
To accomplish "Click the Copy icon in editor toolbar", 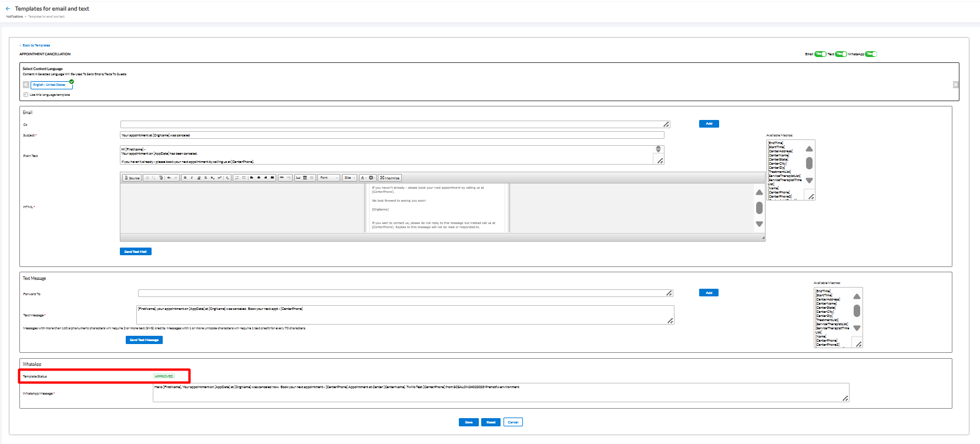I will (x=154, y=178).
